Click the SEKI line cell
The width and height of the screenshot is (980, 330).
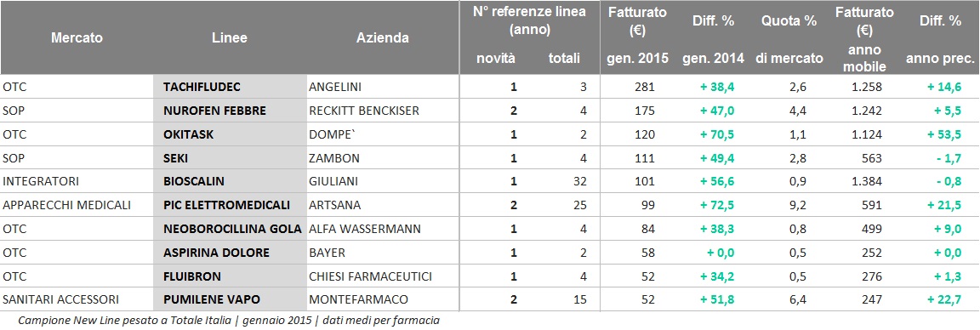coord(230,157)
